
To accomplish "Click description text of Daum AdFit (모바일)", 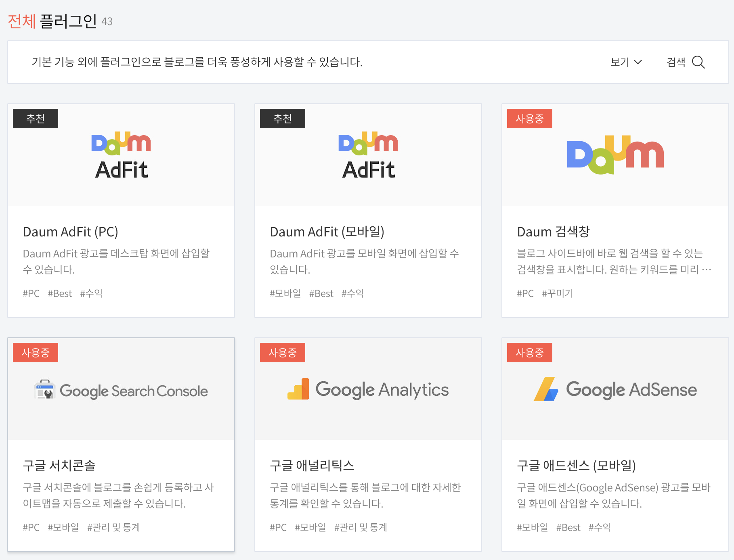I will click(x=365, y=261).
